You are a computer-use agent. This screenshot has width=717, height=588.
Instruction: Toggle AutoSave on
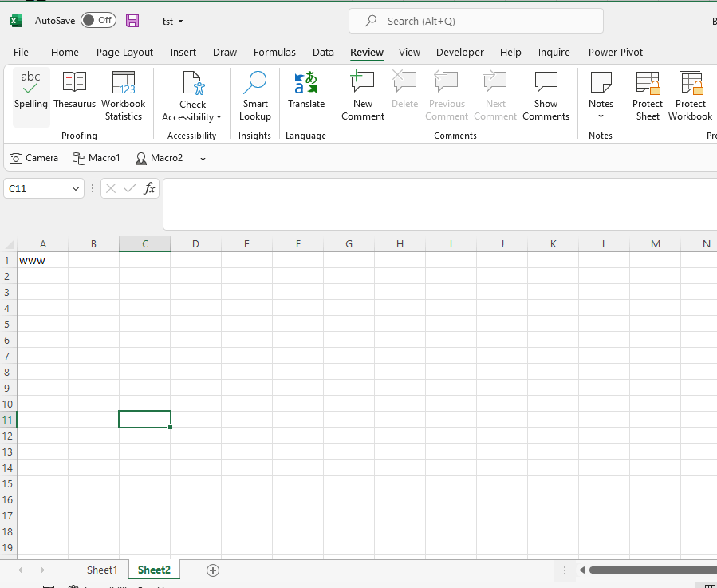[98, 20]
